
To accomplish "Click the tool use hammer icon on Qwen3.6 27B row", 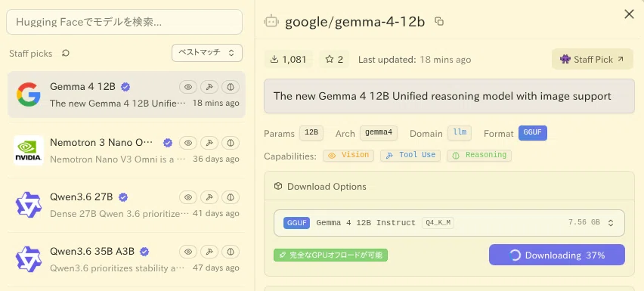I will click(209, 197).
